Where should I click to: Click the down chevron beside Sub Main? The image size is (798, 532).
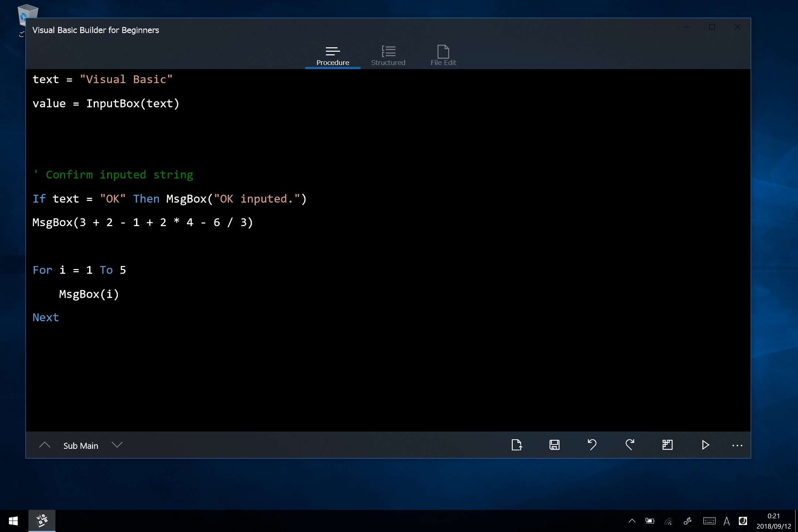point(117,445)
